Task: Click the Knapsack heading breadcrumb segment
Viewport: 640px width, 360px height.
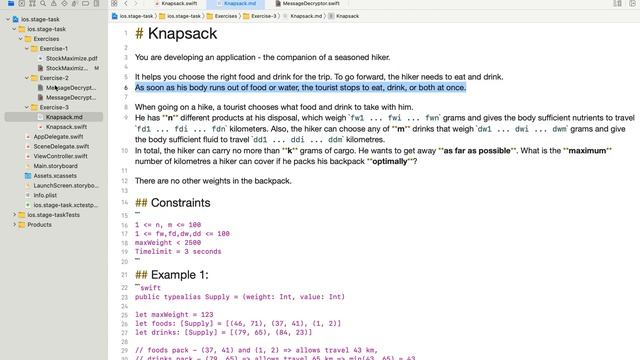Action: click(344, 16)
